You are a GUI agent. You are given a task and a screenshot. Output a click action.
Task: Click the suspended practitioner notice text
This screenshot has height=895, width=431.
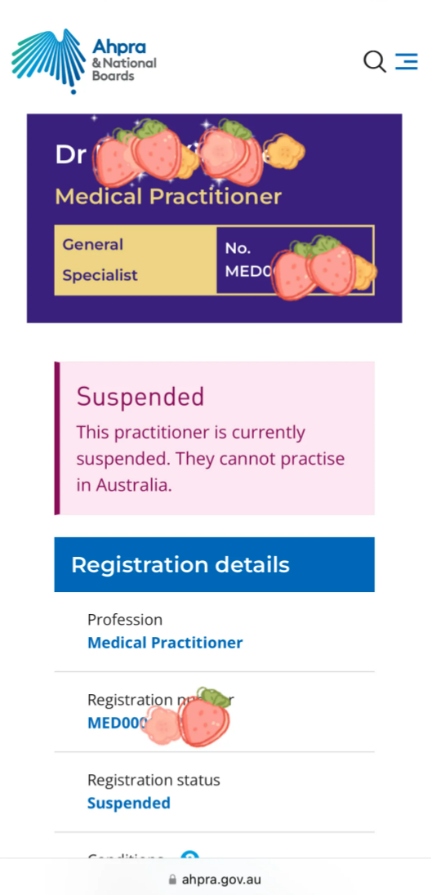point(211,459)
